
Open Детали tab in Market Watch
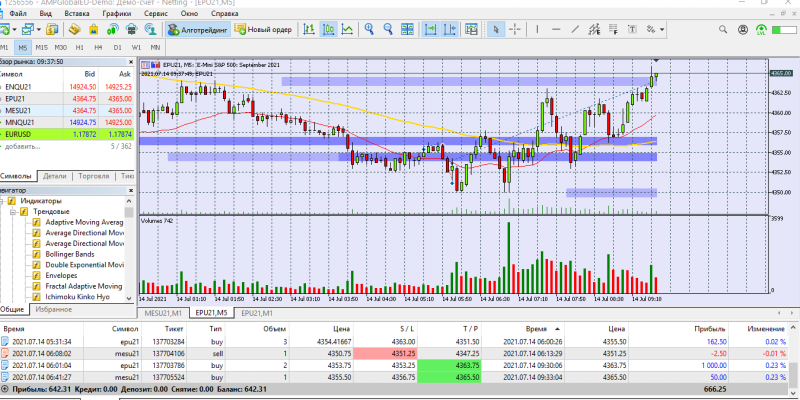(55, 176)
